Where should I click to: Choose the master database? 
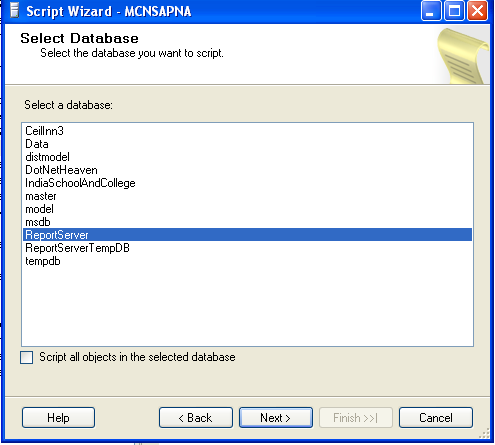pos(247,196)
